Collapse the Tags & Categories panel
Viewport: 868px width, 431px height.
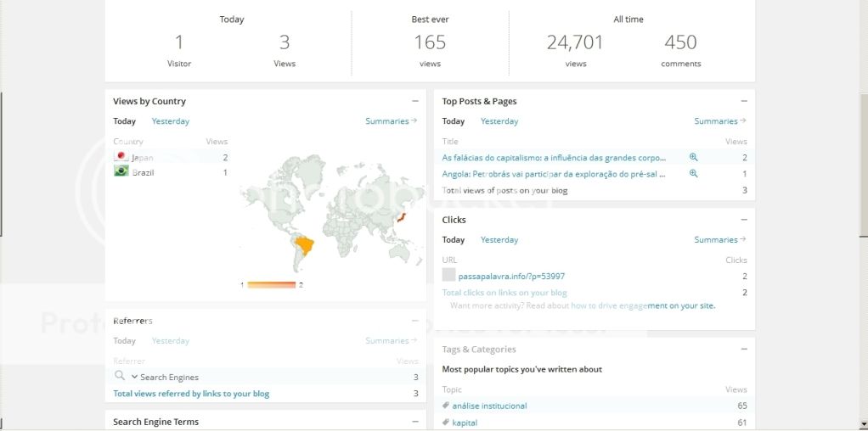click(x=743, y=349)
